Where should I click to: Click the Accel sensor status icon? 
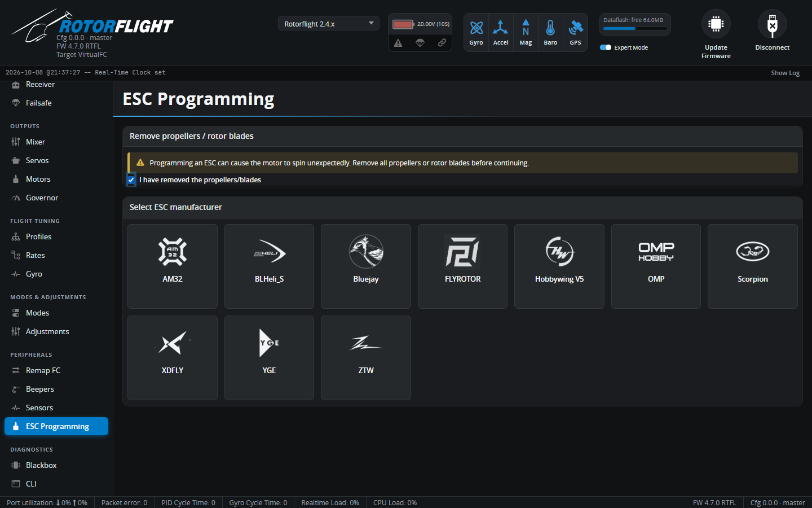coord(501,33)
